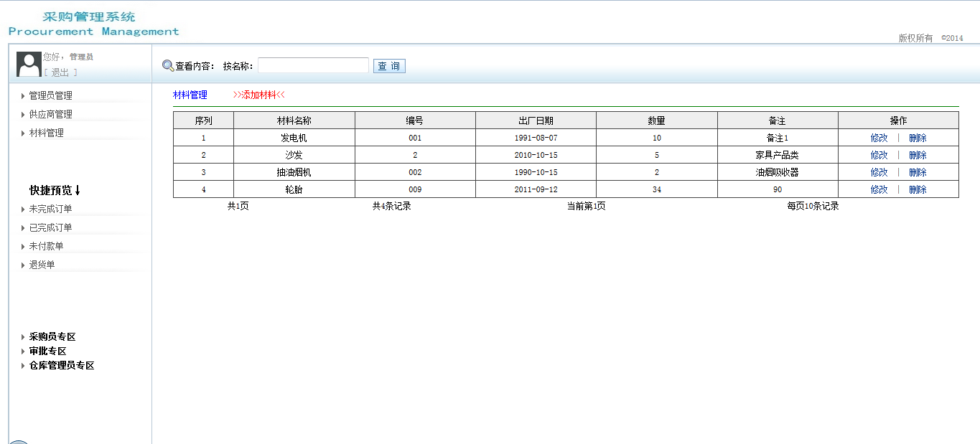Click the 共4条记录 pagination text

tap(391, 206)
